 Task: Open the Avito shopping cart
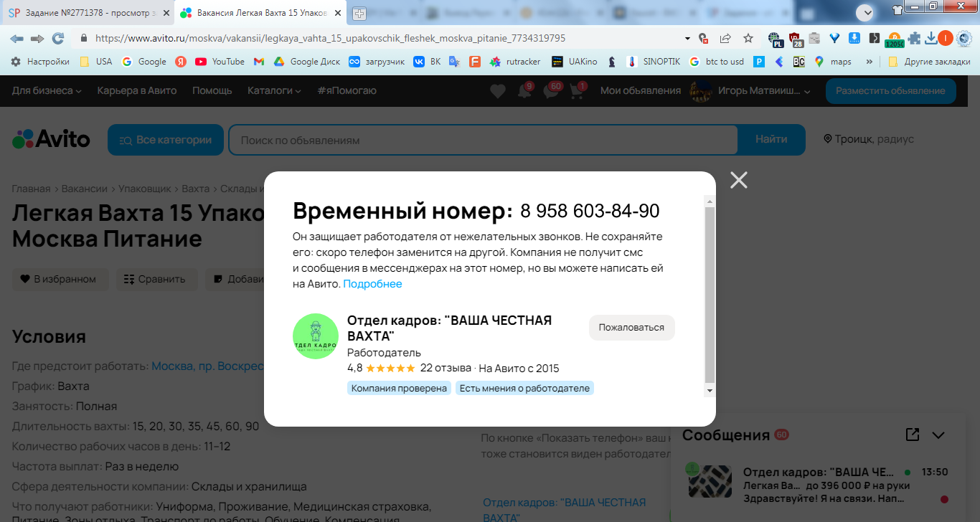tap(577, 91)
